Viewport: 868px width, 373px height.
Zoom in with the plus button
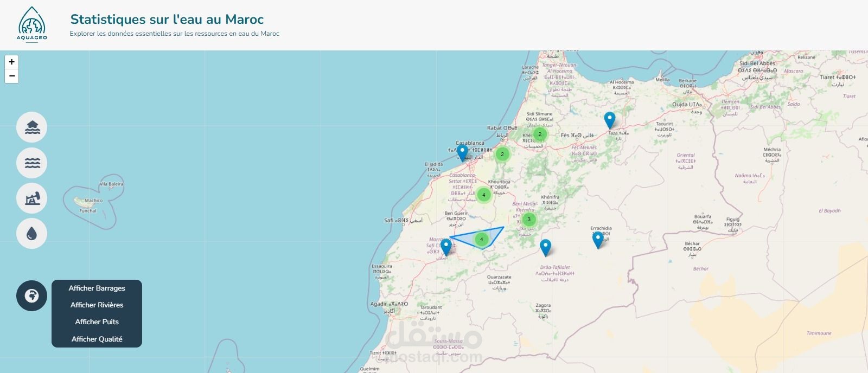[11, 62]
